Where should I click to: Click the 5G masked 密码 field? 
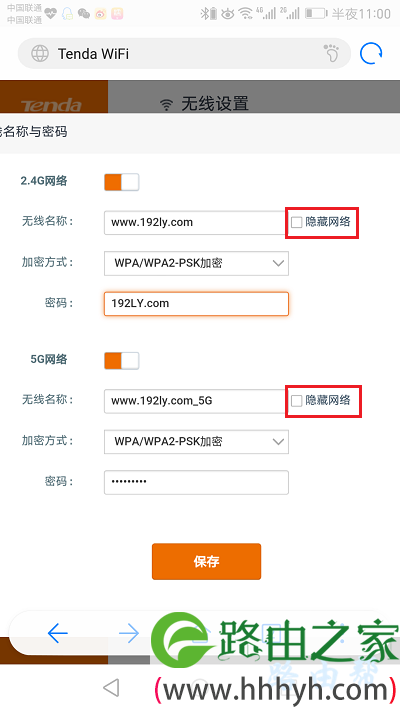(x=196, y=482)
